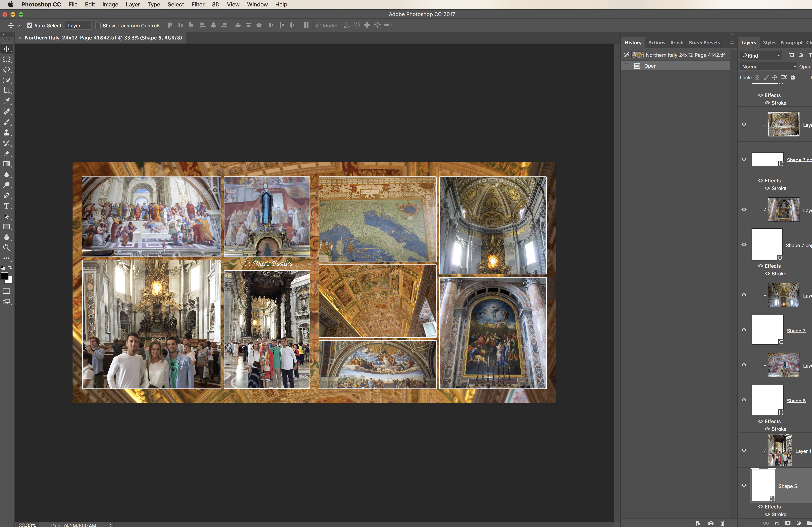
Task: Open the Filter menu
Action: [x=197, y=4]
